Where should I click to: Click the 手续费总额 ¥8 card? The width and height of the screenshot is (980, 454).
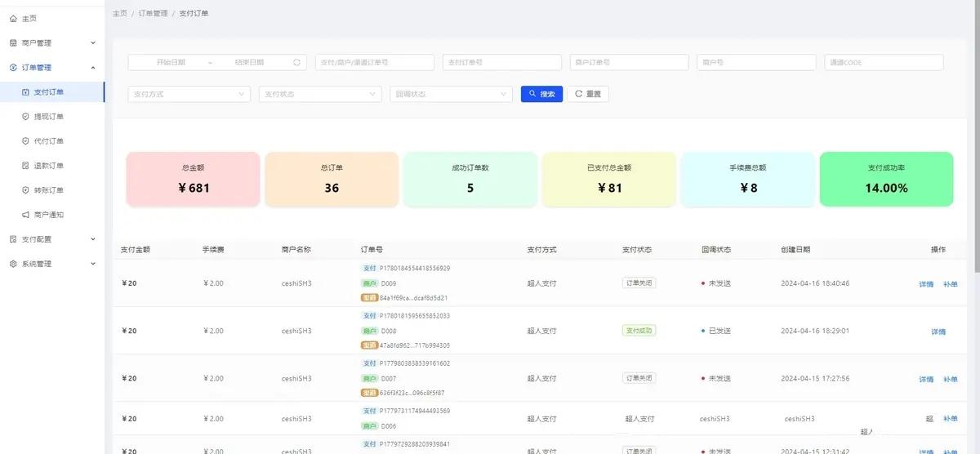pyautogui.click(x=748, y=179)
